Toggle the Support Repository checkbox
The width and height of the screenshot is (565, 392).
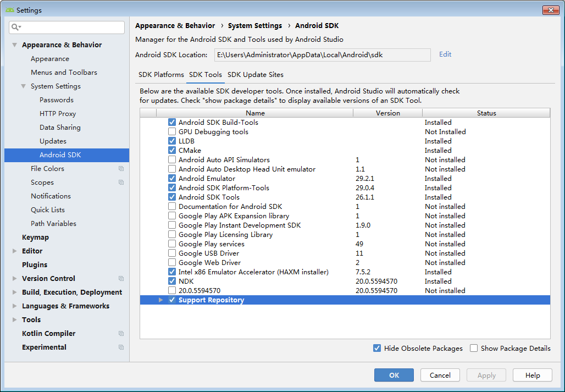pos(172,300)
